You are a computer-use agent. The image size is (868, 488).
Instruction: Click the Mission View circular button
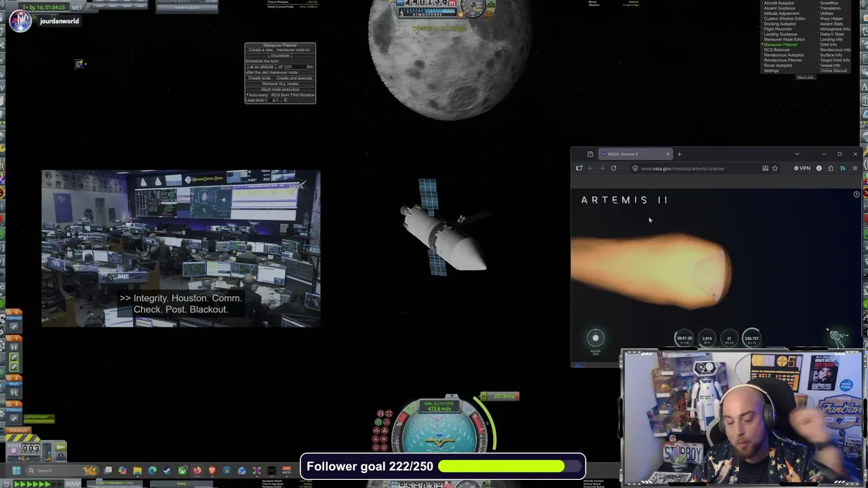click(595, 338)
